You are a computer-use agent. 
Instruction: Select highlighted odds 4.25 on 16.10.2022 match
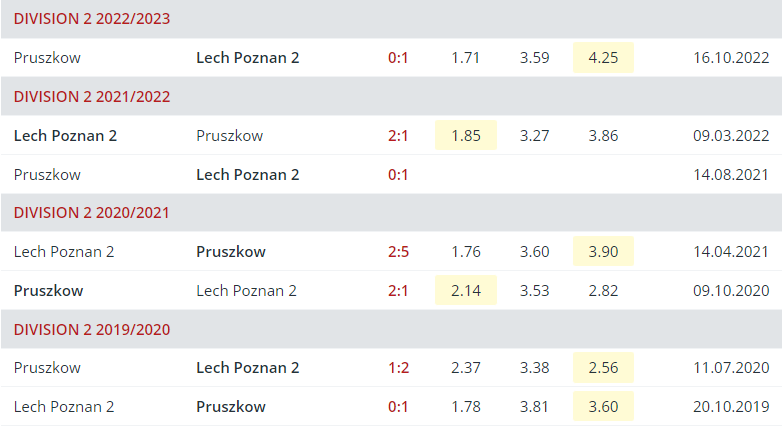603,58
